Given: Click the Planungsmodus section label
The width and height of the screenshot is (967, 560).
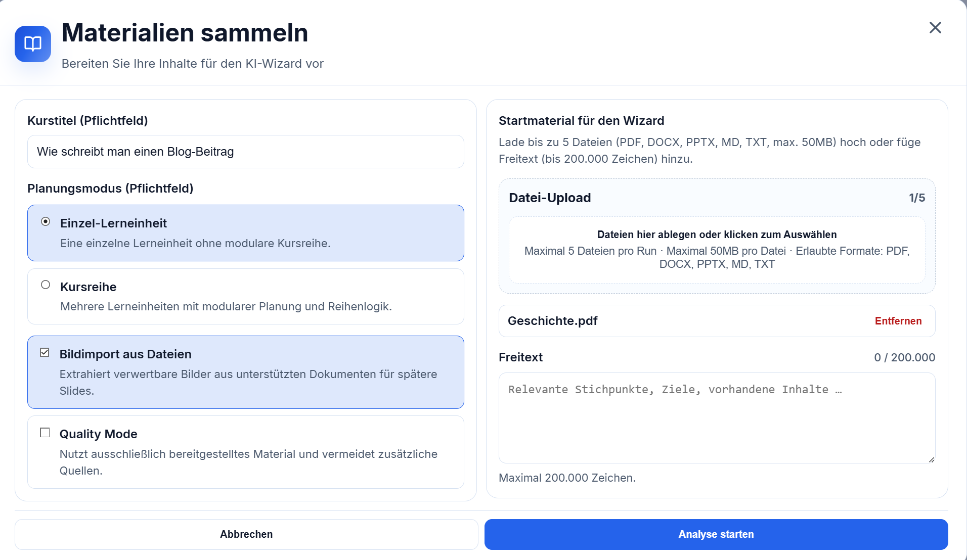Looking at the screenshot, I should point(111,188).
